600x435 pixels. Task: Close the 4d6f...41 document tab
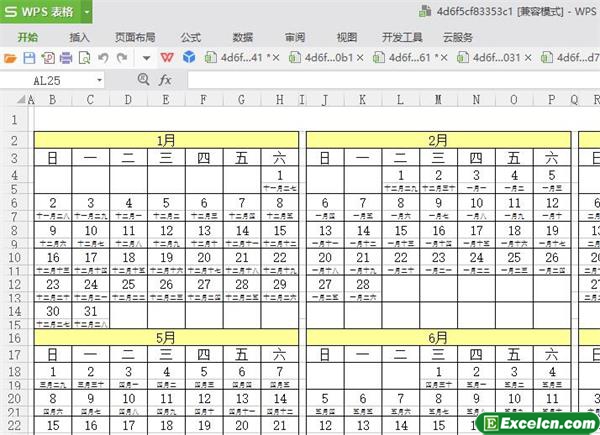[276, 58]
